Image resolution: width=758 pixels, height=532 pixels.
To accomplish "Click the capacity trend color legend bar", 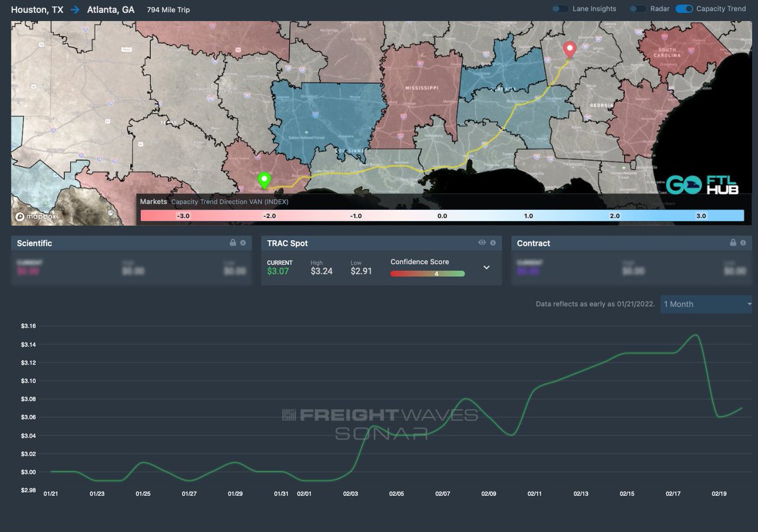I will [x=442, y=215].
